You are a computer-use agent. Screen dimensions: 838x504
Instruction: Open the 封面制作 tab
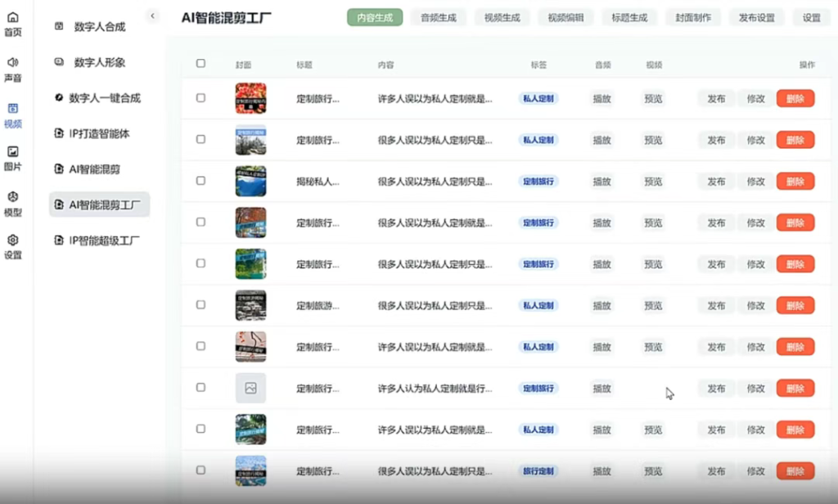pos(692,16)
